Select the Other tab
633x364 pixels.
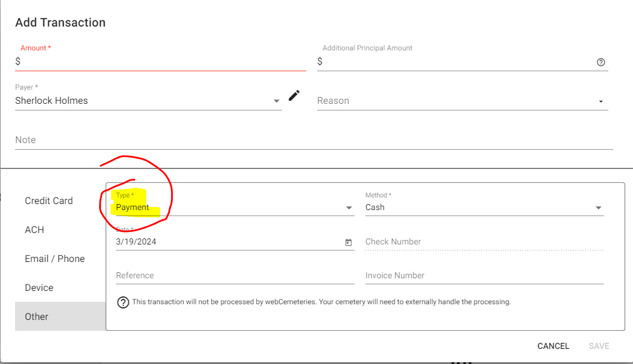coord(37,317)
